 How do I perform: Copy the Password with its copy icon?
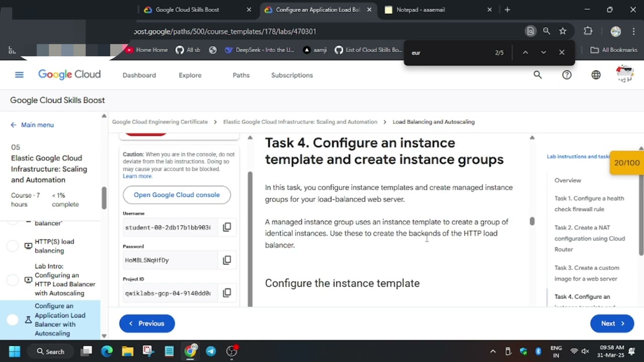click(x=227, y=260)
